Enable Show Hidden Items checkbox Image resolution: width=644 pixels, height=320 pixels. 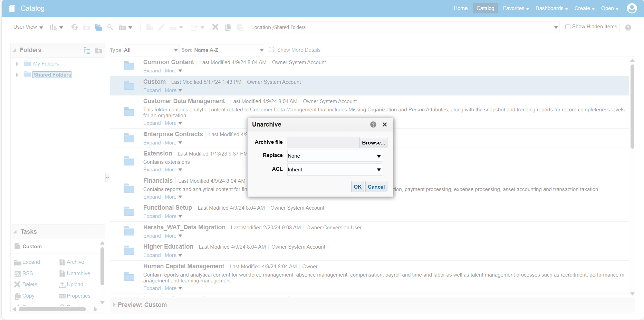(568, 27)
